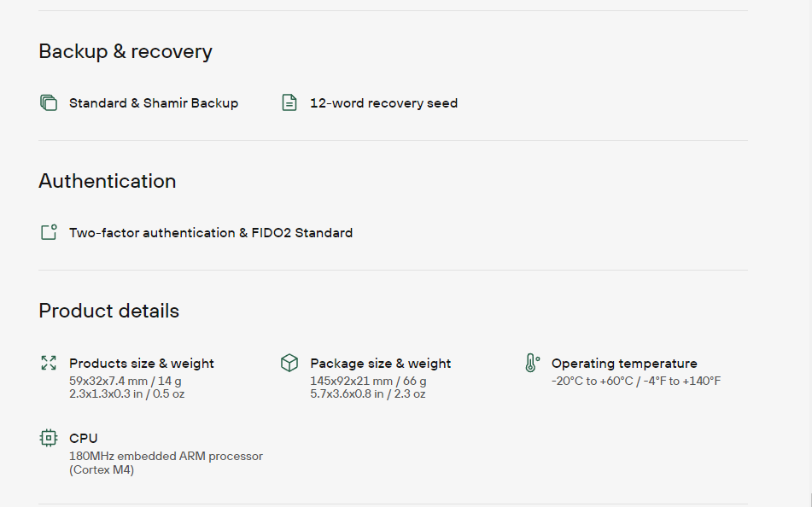Select the 12-word recovery seed text

(383, 103)
